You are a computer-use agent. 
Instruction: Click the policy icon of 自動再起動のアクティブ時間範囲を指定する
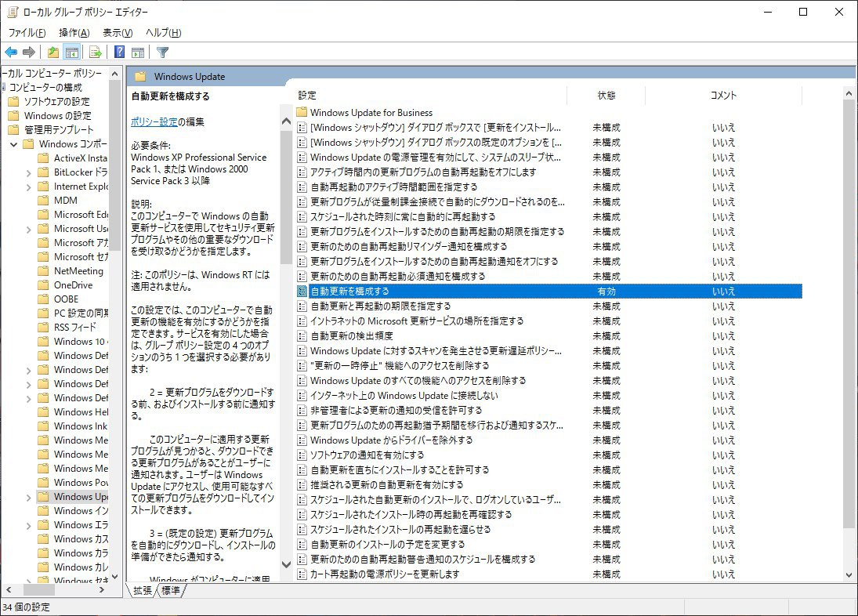click(x=302, y=187)
